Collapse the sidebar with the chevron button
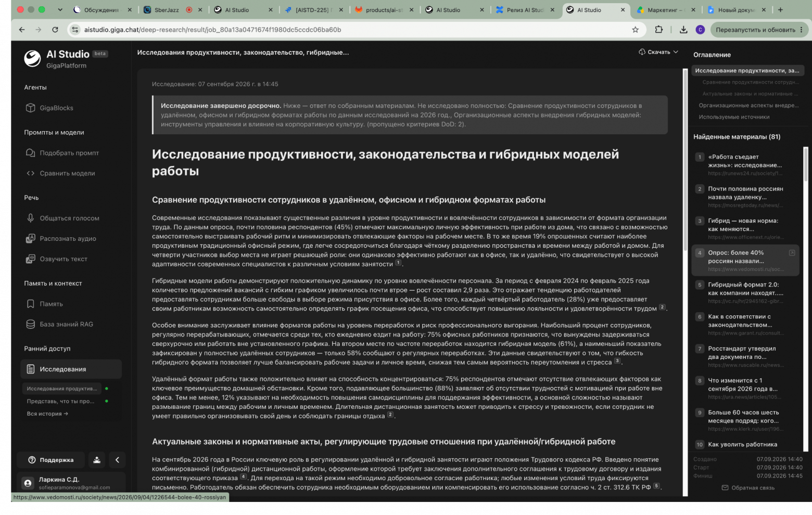 pyautogui.click(x=117, y=460)
